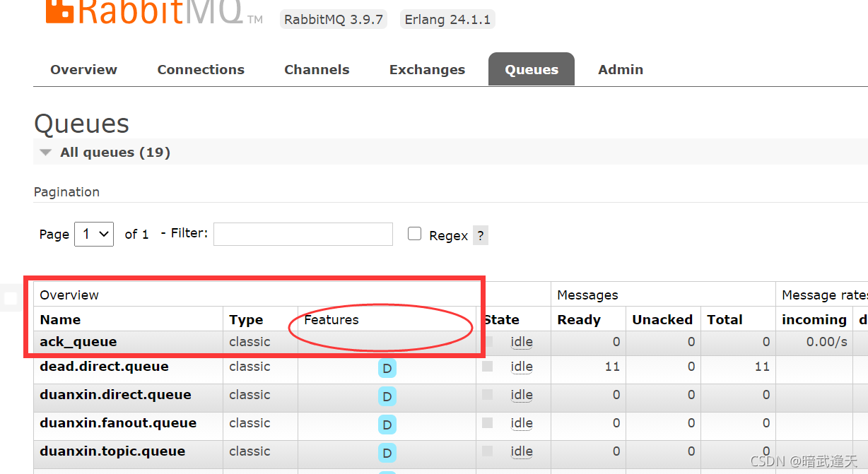The width and height of the screenshot is (868, 474).
Task: Click the Total count 11 for dead.direct.queue
Action: 761,367
